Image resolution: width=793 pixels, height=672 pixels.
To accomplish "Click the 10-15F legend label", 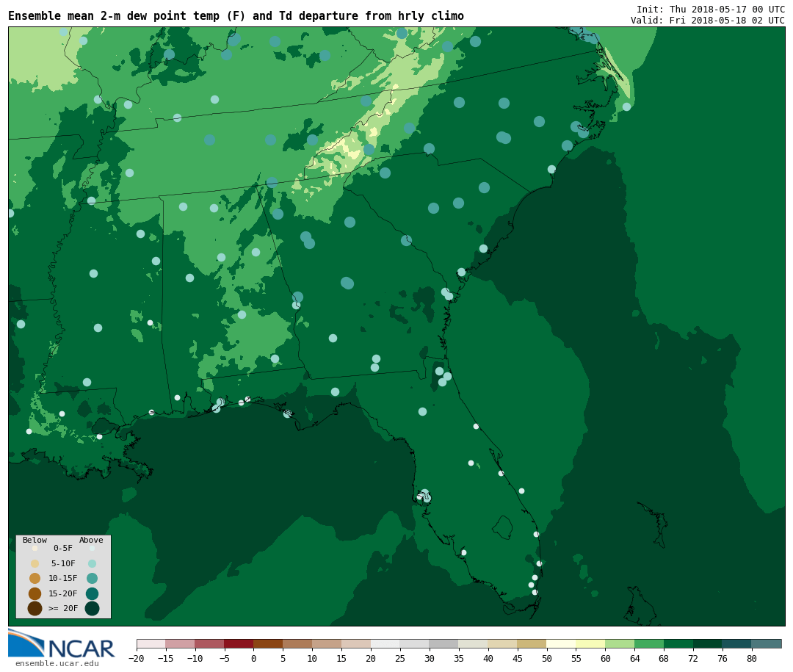I will [x=63, y=578].
